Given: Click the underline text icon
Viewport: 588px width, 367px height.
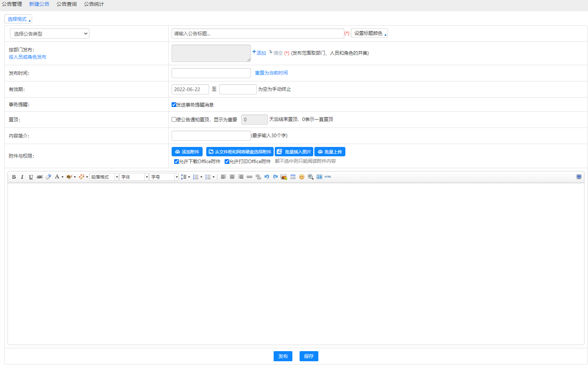Looking at the screenshot, I should (31, 177).
